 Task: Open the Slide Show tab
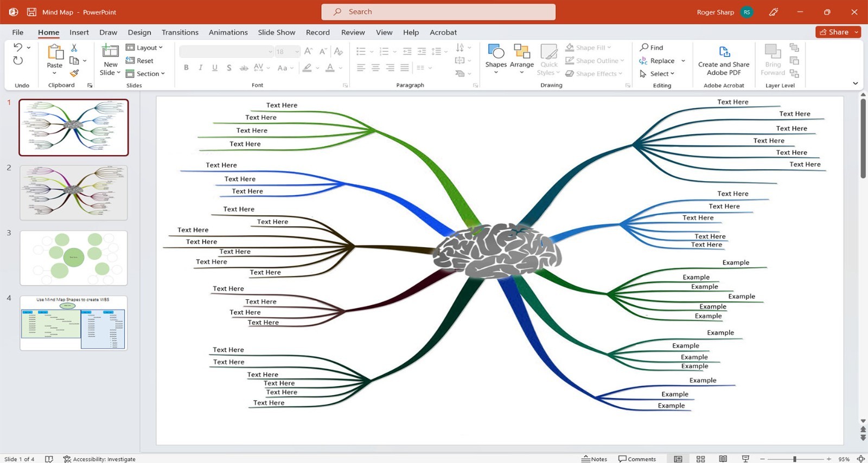pyautogui.click(x=277, y=33)
